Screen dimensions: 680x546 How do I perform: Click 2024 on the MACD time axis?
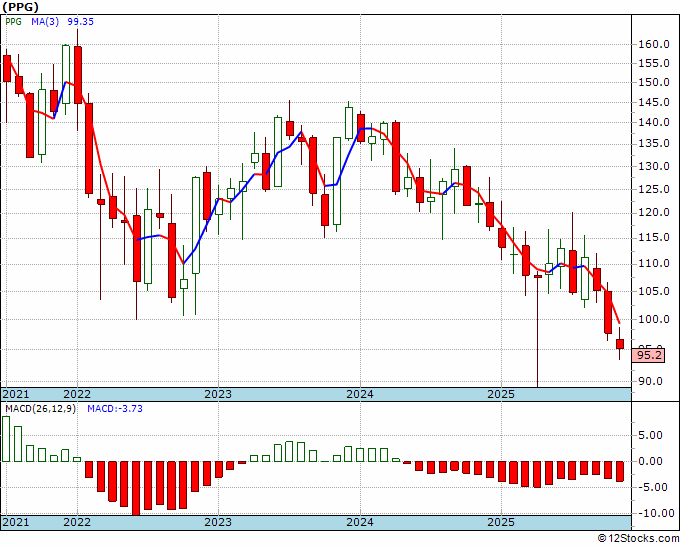click(360, 522)
